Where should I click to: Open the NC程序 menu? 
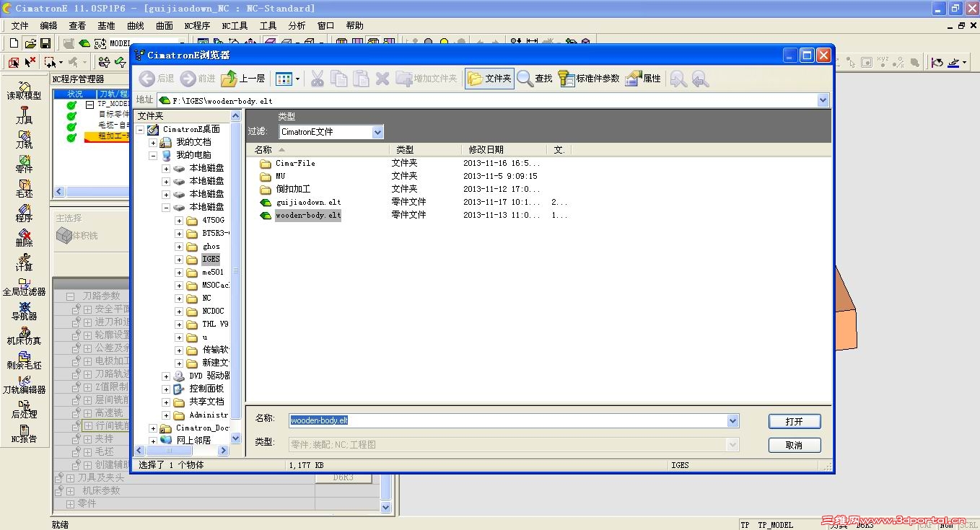[x=197, y=26]
